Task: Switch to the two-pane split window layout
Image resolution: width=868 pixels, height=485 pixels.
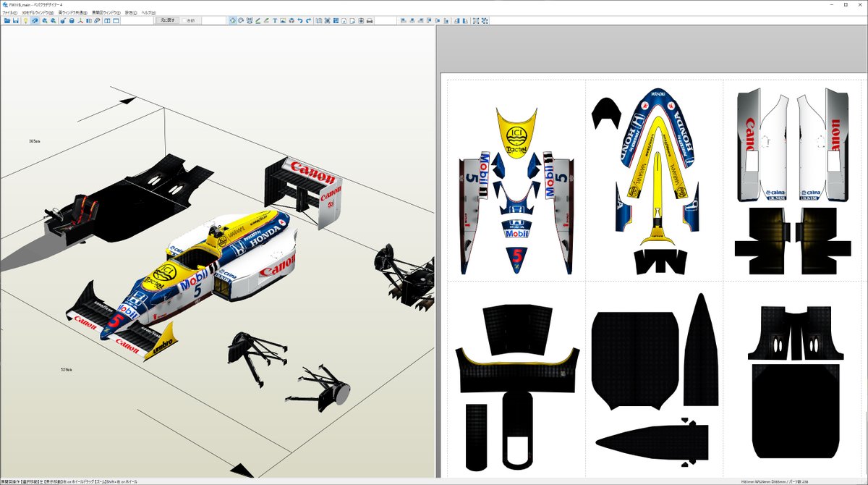Action: click(x=107, y=21)
